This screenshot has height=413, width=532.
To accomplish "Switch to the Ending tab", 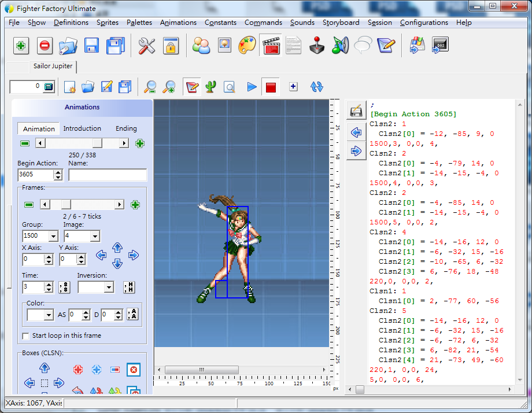I will pos(126,128).
